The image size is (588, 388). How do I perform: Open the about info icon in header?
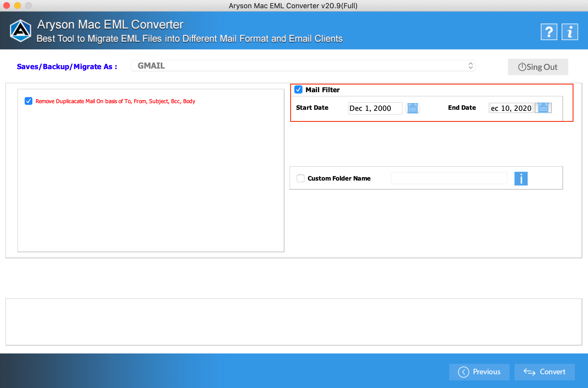(x=570, y=32)
